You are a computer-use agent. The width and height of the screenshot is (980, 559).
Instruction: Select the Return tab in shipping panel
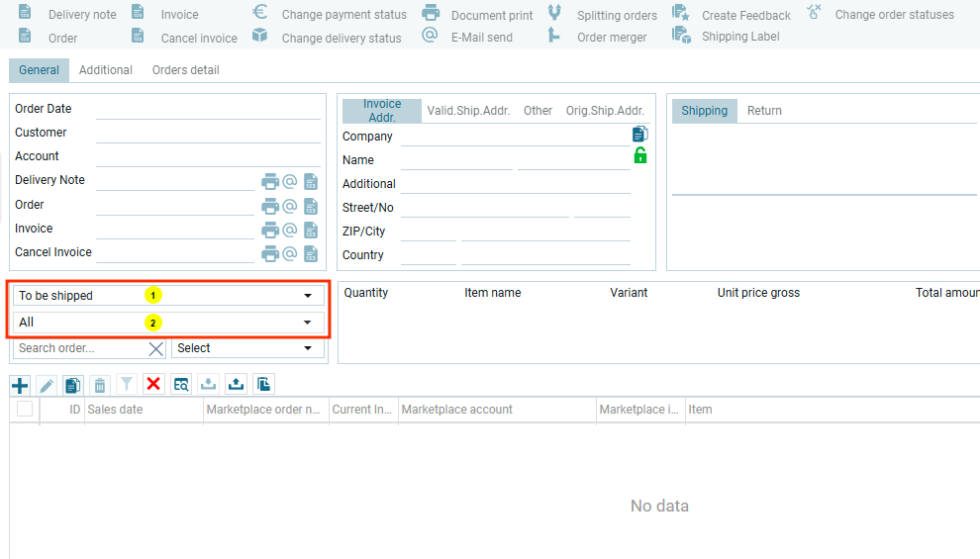coord(764,111)
